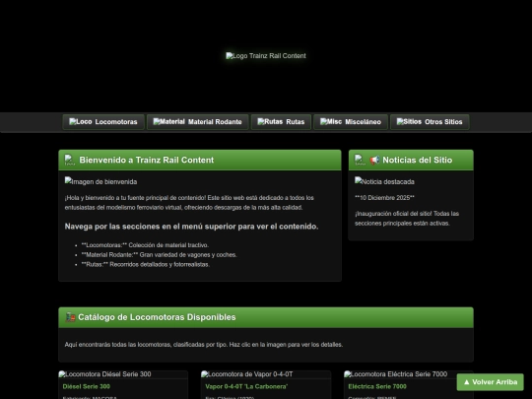Image resolution: width=532 pixels, height=399 pixels.
Task: Click the Diésel Serie 300 title link
Action: [86, 386]
